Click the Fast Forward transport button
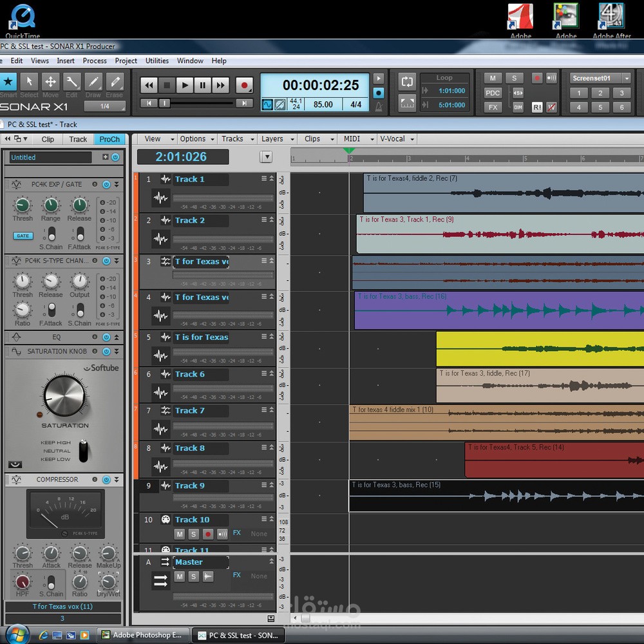The image size is (644, 644). click(220, 86)
